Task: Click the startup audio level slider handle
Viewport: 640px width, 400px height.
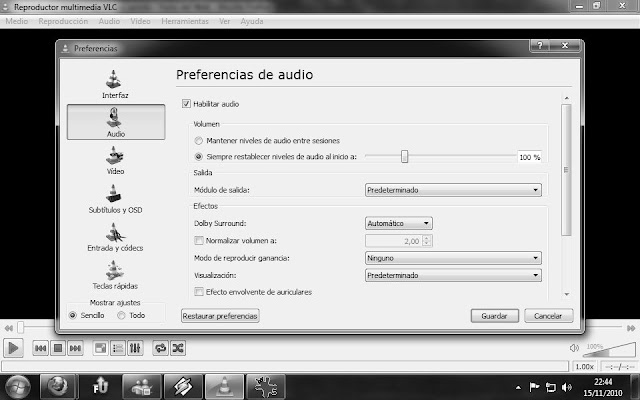Action: pyautogui.click(x=404, y=156)
